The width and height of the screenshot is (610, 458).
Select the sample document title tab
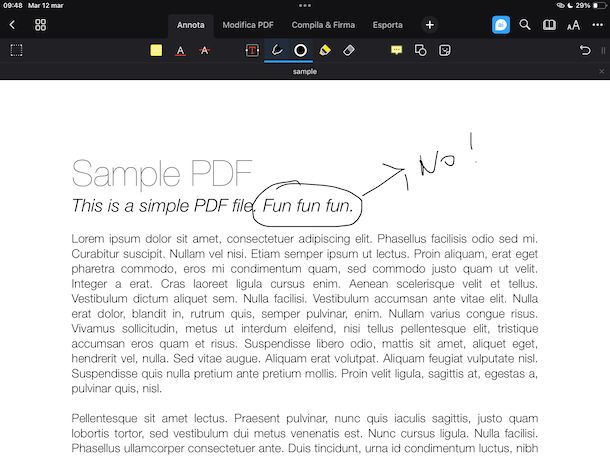pyautogui.click(x=305, y=72)
